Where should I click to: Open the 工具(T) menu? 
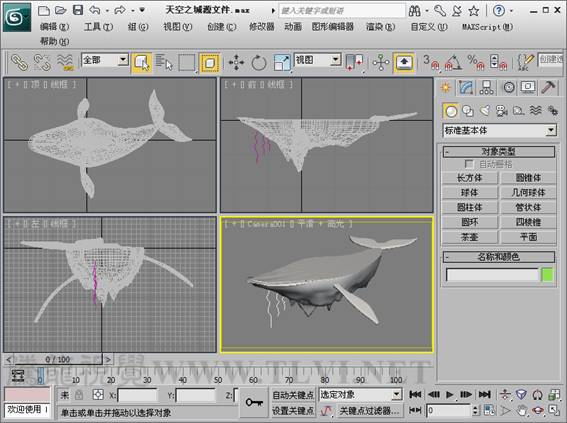click(x=98, y=27)
